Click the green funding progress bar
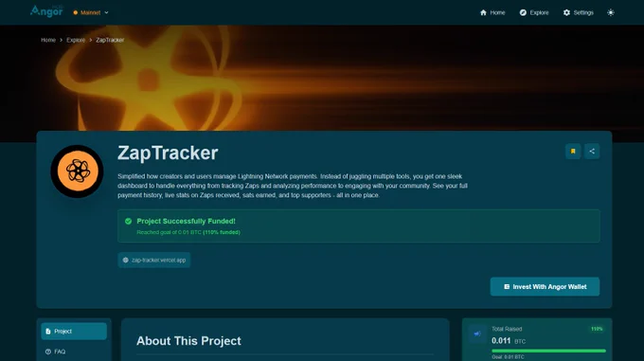This screenshot has height=361, width=644. click(x=548, y=351)
